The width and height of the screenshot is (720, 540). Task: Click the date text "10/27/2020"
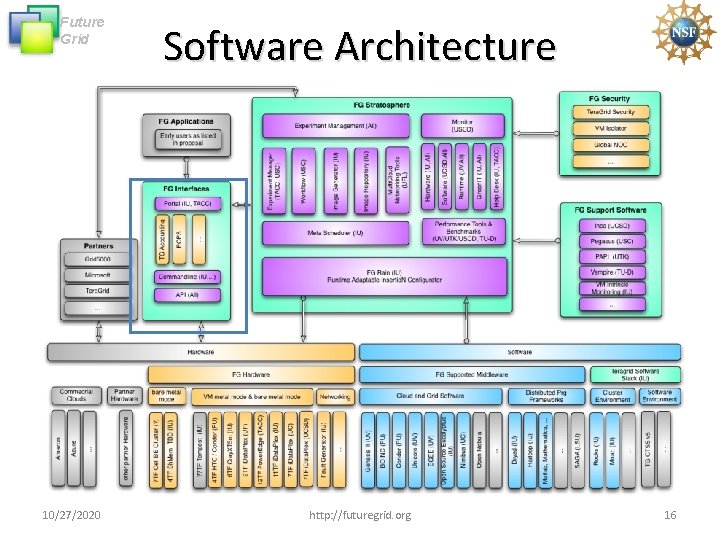tap(71, 515)
